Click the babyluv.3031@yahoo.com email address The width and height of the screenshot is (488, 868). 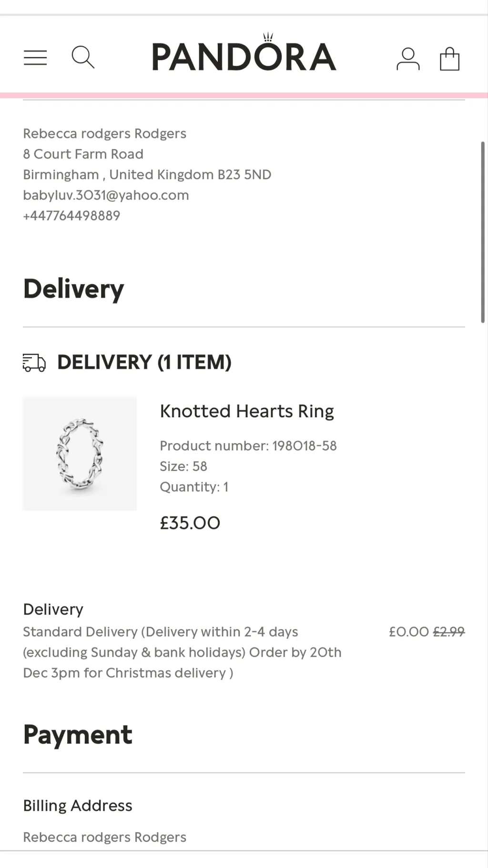(x=106, y=195)
